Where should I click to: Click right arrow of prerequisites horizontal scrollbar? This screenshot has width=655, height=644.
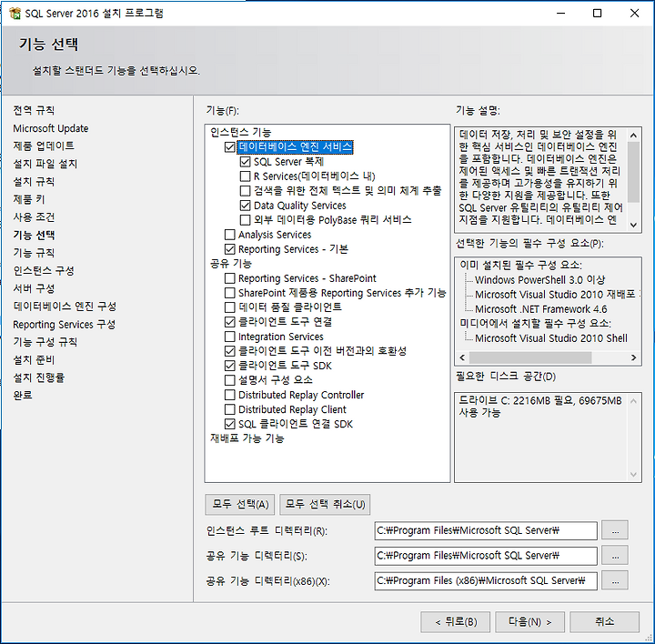[x=633, y=357]
